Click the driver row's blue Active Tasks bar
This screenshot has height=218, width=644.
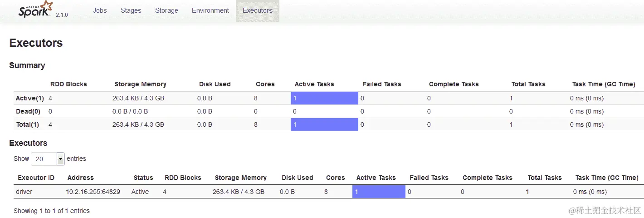click(x=379, y=192)
